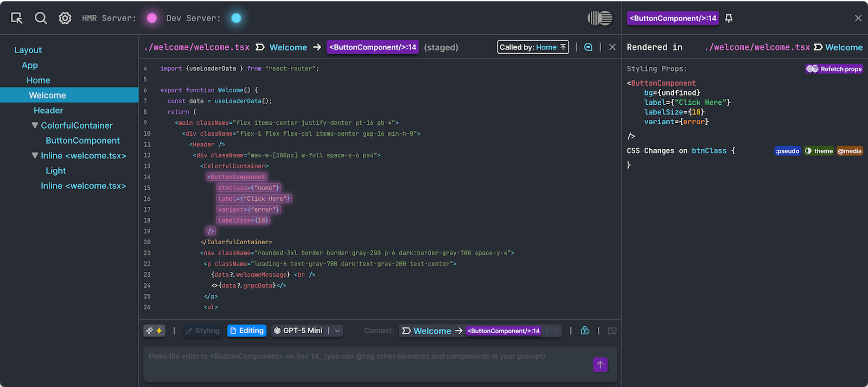
Task: Toggle the sparkle lightning AI mode button
Action: (154, 331)
